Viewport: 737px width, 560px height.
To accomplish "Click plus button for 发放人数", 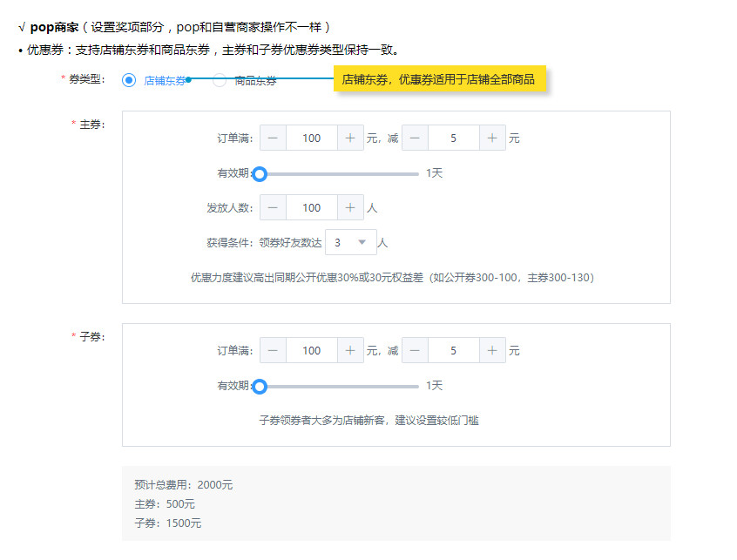I will tap(350, 207).
